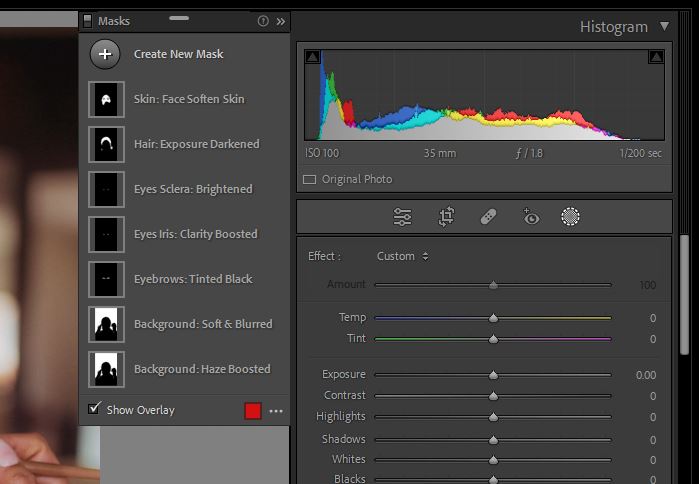Enable the Original Photo checkbox
This screenshot has width=699, height=484.
point(310,180)
